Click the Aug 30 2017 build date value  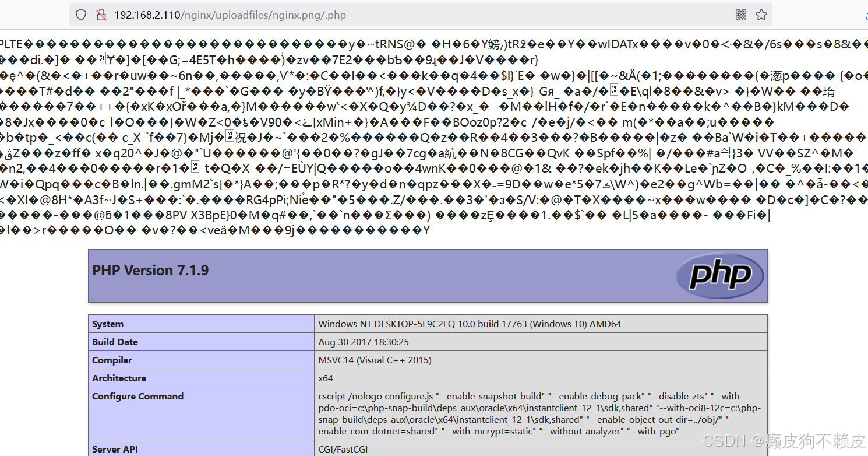[x=364, y=342]
